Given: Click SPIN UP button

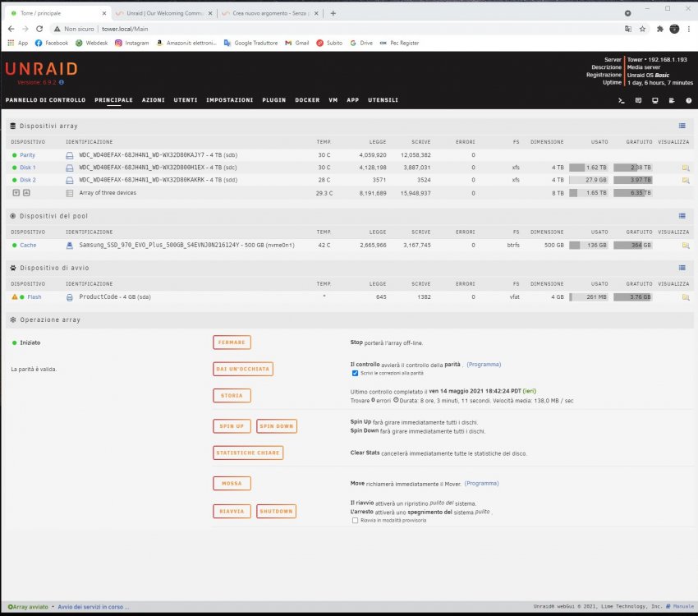Looking at the screenshot, I should [232, 426].
